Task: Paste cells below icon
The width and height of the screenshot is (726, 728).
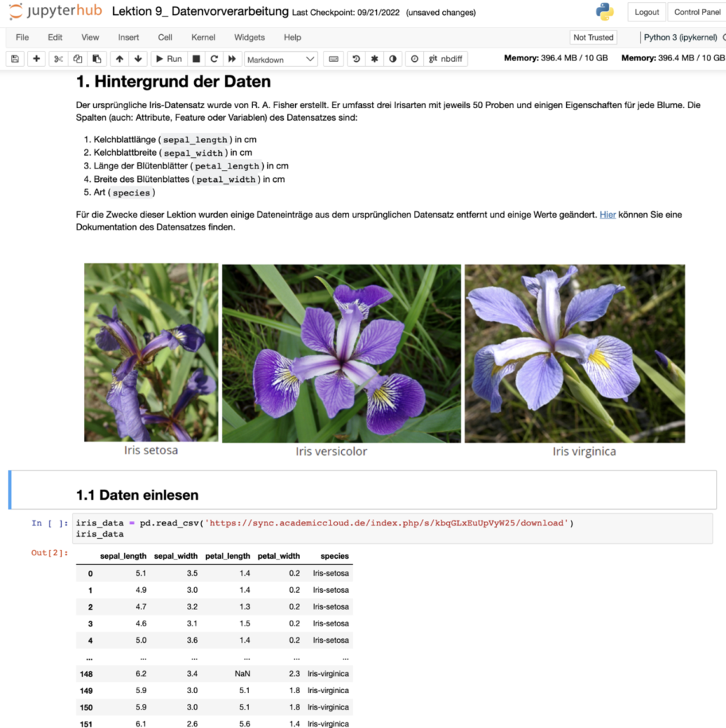Action: point(97,59)
